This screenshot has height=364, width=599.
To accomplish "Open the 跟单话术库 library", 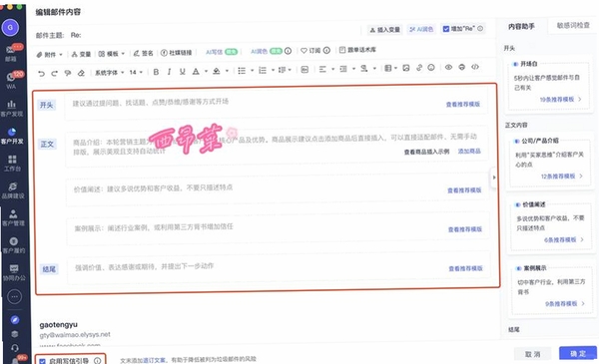I will point(357,50).
